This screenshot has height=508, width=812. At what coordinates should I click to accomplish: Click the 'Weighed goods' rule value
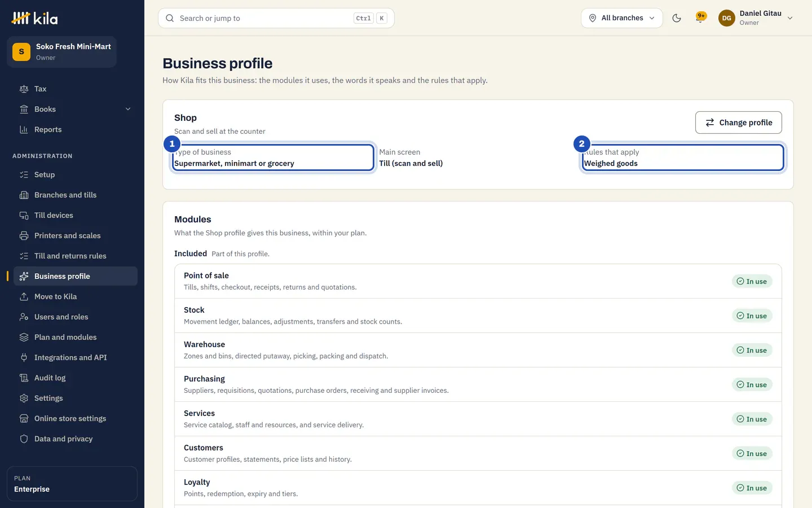pyautogui.click(x=611, y=163)
